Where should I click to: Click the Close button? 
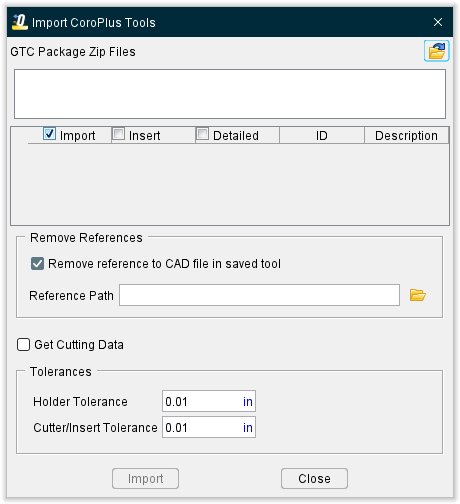point(314,478)
